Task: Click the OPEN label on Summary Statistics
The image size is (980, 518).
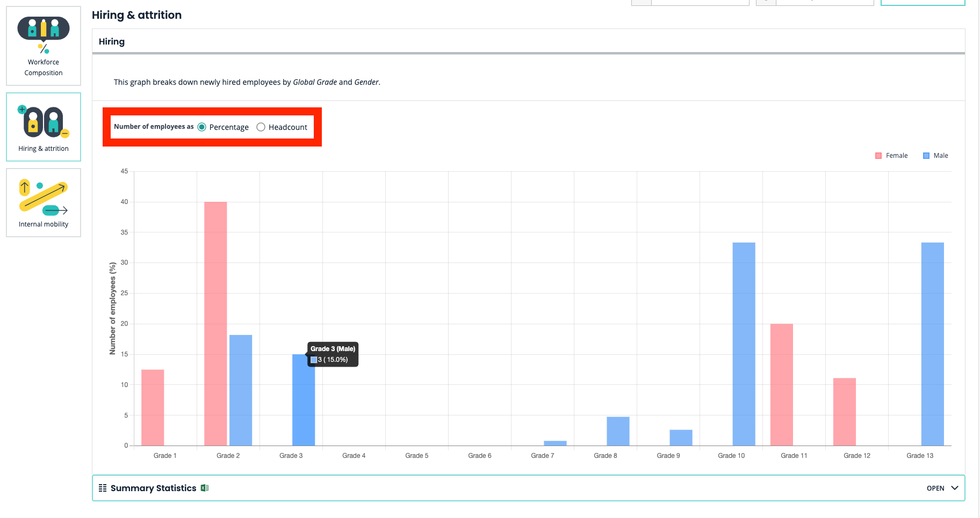Action: [x=935, y=488]
